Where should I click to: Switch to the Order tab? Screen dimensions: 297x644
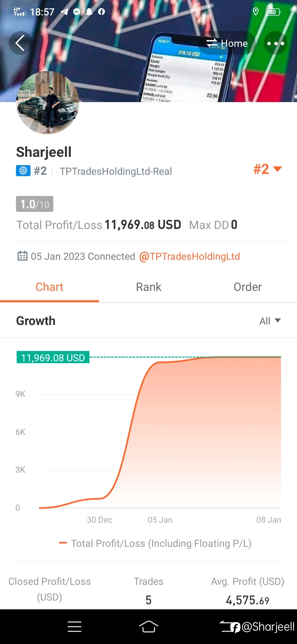click(x=248, y=287)
